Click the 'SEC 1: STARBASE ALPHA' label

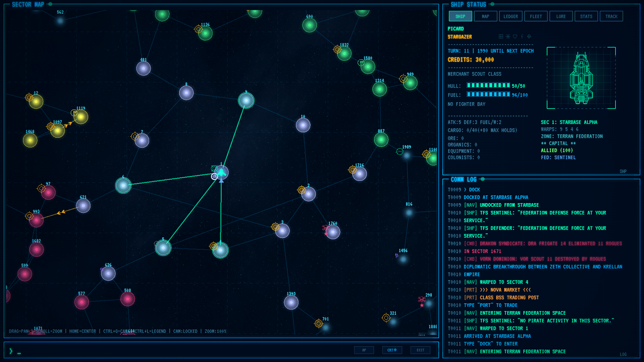coord(569,122)
